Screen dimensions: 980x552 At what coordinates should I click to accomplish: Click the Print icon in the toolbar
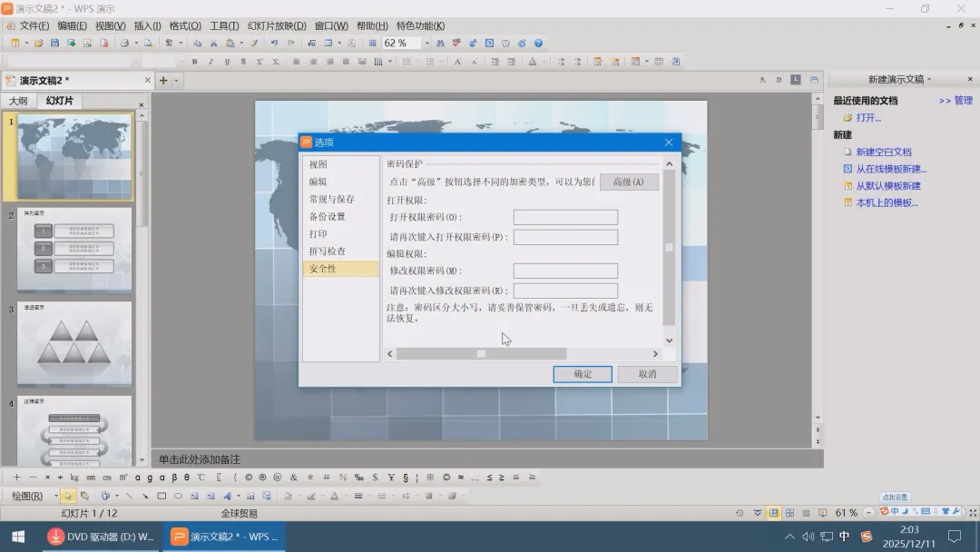pos(124,44)
